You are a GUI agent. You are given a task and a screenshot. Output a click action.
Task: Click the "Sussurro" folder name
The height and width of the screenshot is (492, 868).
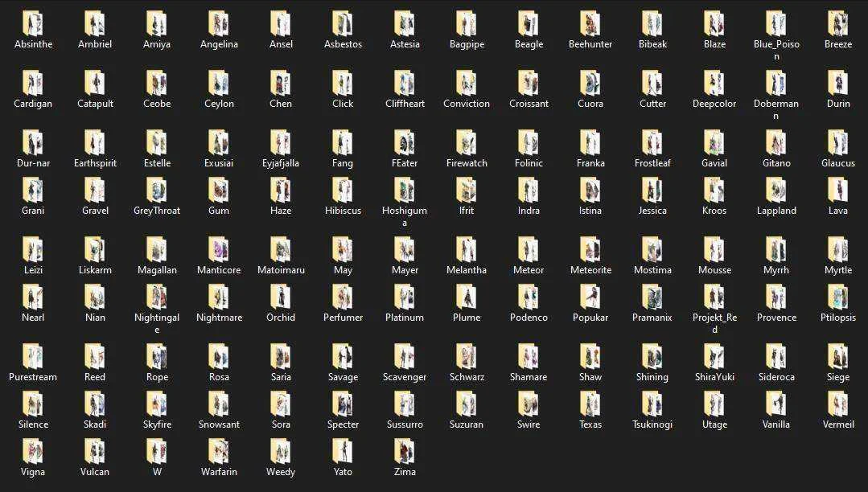click(x=405, y=425)
